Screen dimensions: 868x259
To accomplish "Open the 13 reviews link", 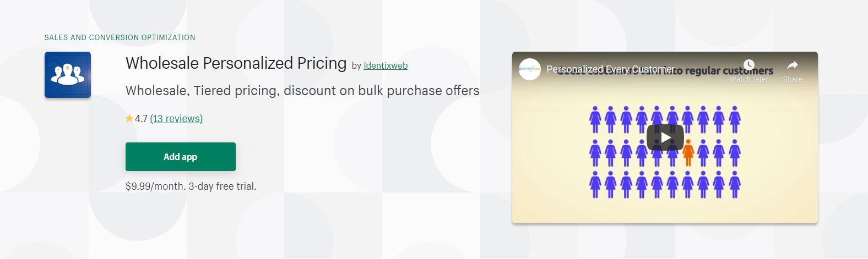I will click(x=176, y=118).
